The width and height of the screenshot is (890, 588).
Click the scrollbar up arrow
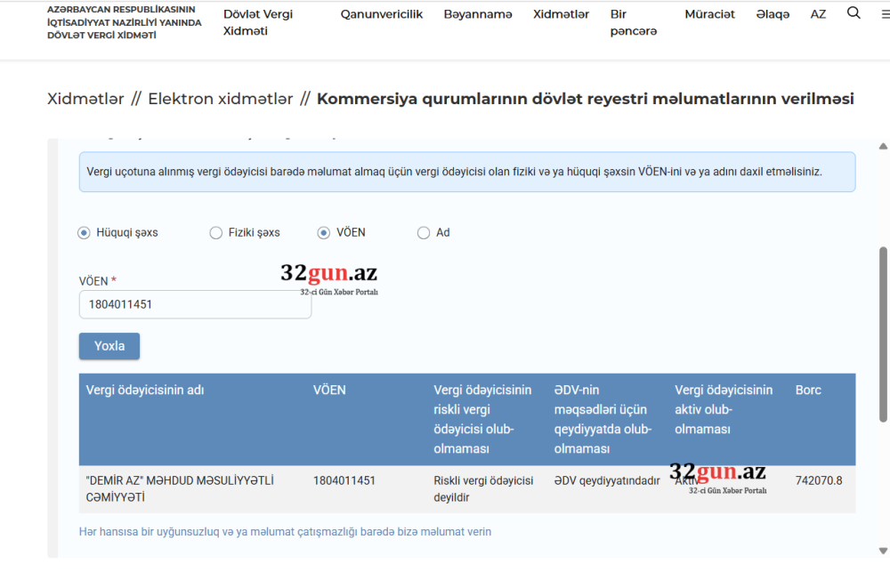point(883,146)
